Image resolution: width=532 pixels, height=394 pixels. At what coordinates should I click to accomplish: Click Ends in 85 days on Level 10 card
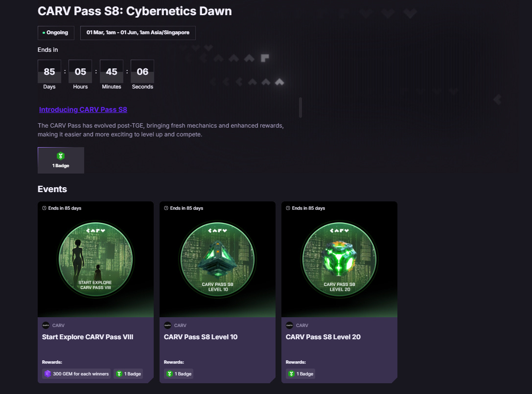(x=186, y=208)
